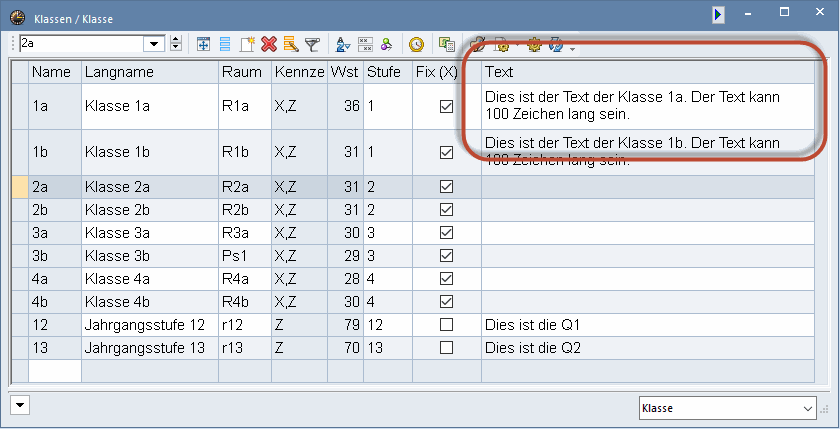Uncheck Fix checkbox for class 4a

click(446, 279)
